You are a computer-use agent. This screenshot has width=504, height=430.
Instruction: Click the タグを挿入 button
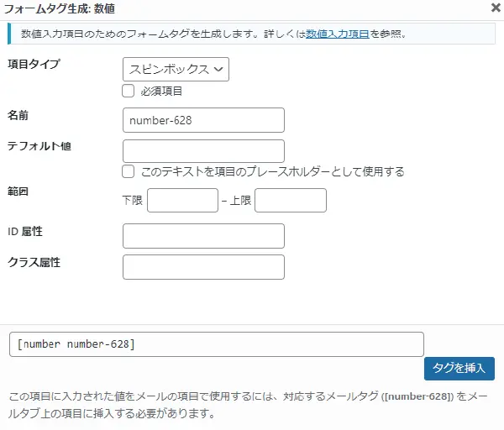[459, 369]
